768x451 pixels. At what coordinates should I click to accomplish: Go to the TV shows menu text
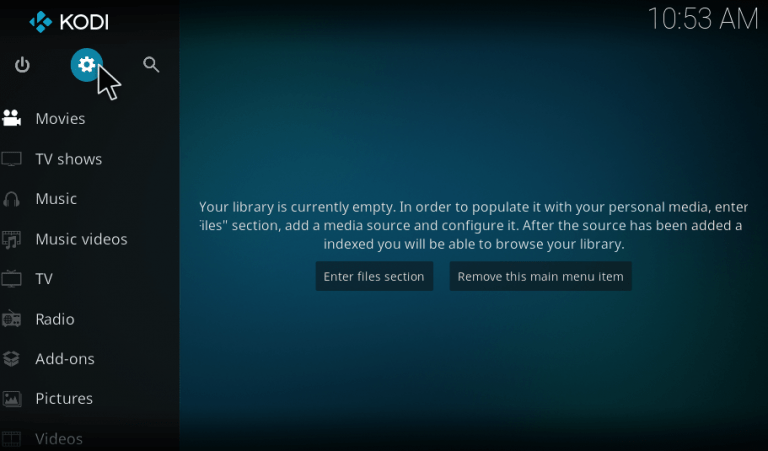(x=68, y=159)
